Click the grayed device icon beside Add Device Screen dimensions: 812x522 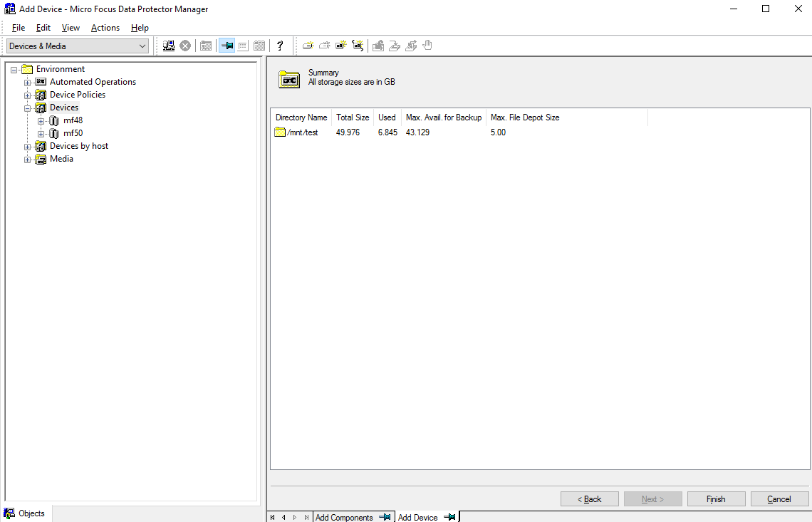[325, 46]
